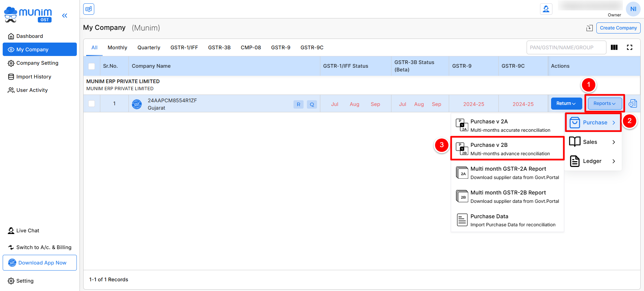Image resolution: width=644 pixels, height=291 pixels.
Task: Collapse the sidebar with the double-chevron icon
Action: tap(65, 15)
